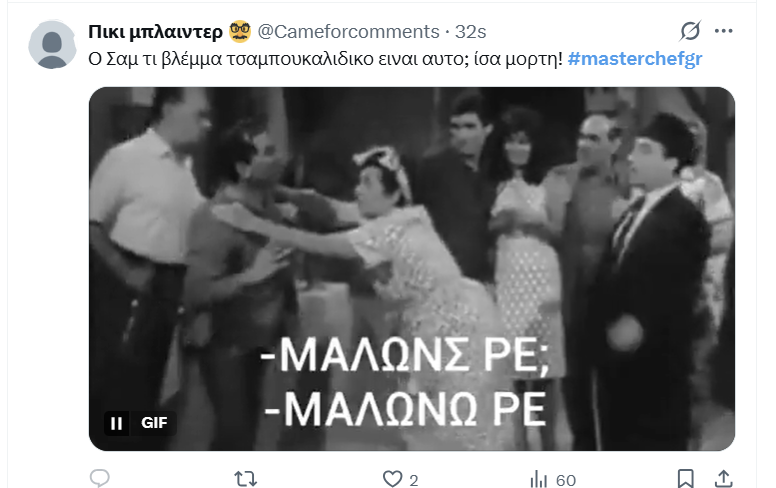Repost using the retweet arrows icon

point(245,479)
